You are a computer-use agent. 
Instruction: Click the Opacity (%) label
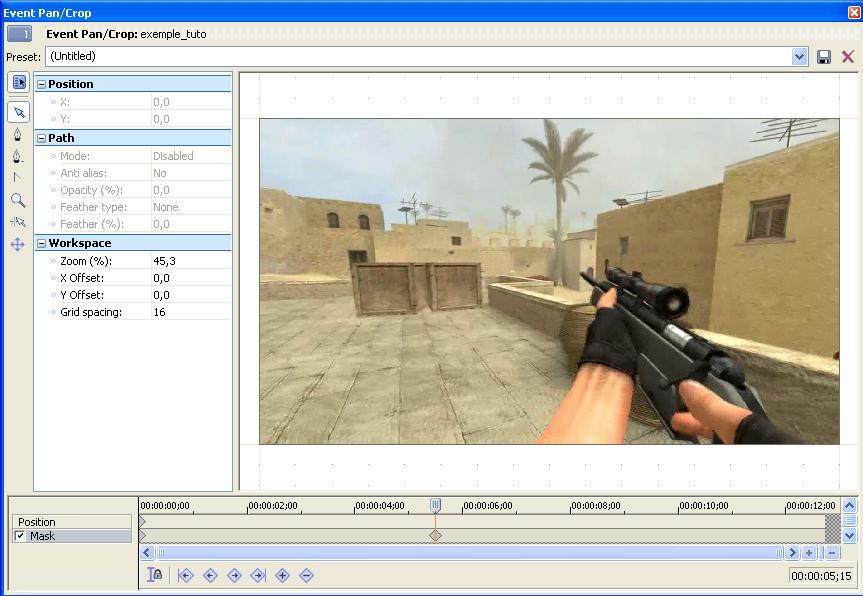click(x=91, y=190)
